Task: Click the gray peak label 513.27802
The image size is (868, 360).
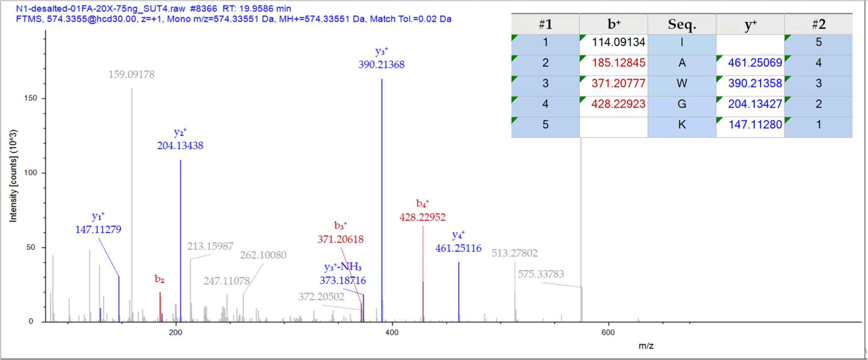Action: point(515,253)
